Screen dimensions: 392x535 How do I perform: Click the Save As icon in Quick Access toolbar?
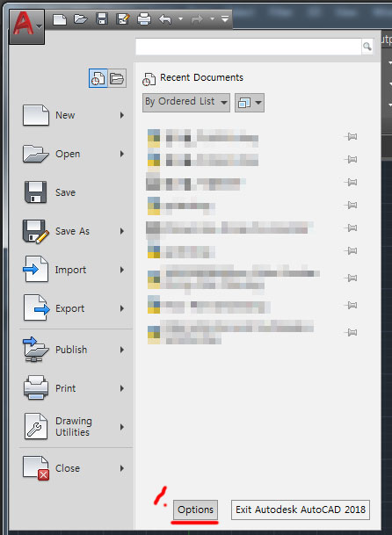pos(122,19)
